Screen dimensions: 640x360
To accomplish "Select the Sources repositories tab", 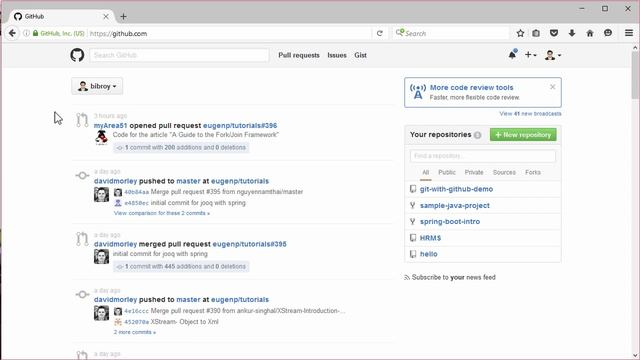I will (504, 172).
